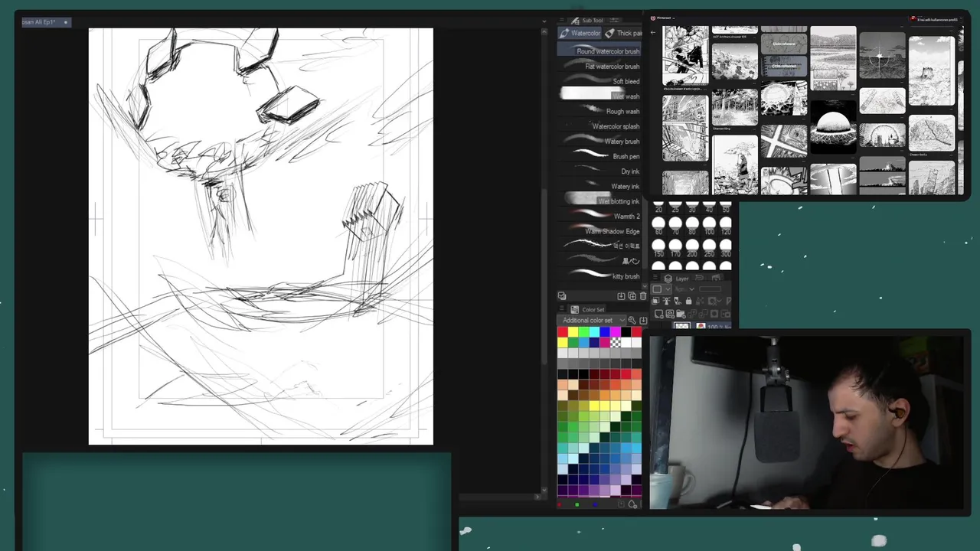Click the sub tool group settings icon at bottom-left of brush list
The width and height of the screenshot is (980, 551).
coord(562,296)
